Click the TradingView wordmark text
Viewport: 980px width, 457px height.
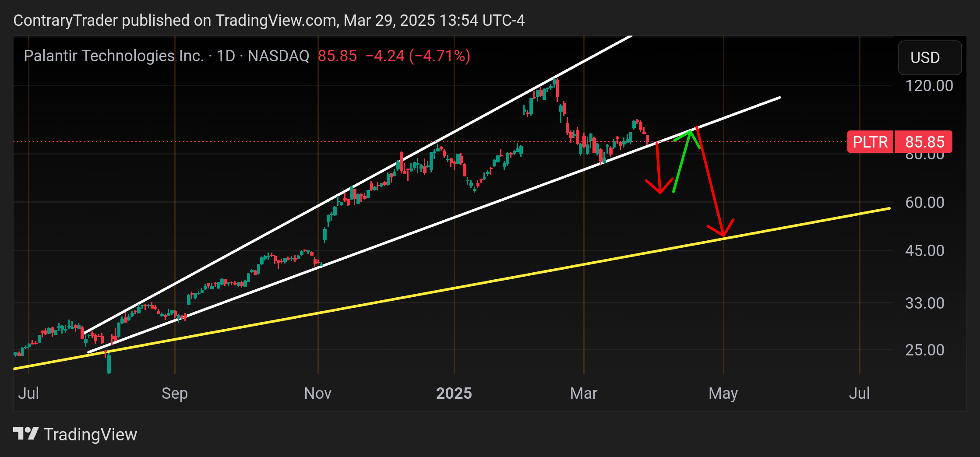90,435
